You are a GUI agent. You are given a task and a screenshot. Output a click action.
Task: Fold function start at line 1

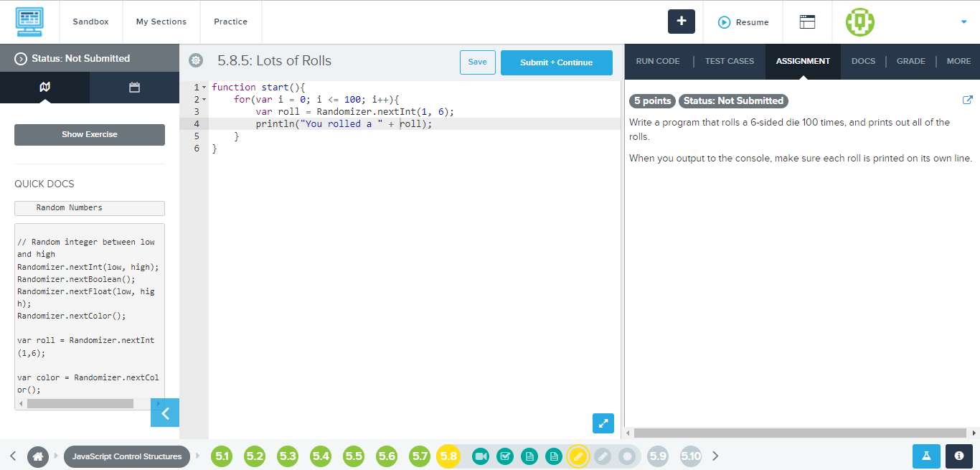(x=204, y=87)
